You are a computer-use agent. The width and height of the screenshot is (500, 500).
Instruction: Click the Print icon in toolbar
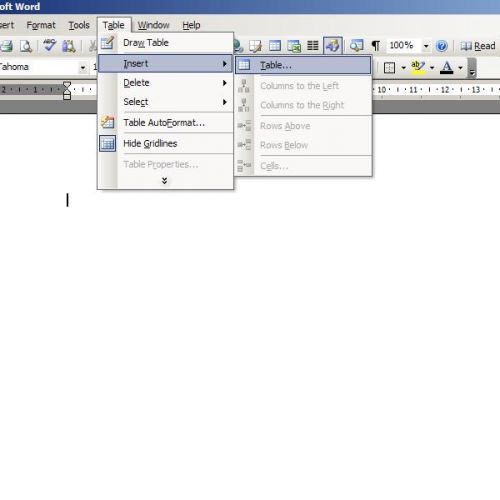coord(7,46)
